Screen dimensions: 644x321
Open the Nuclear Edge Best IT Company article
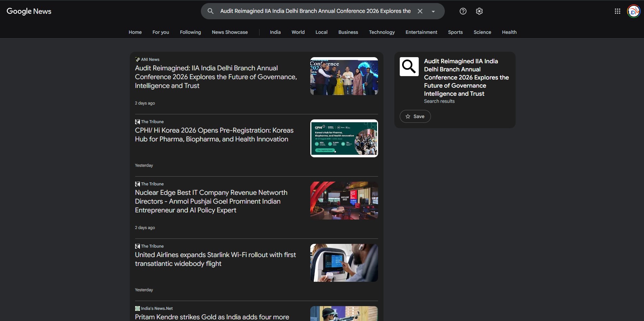click(211, 201)
